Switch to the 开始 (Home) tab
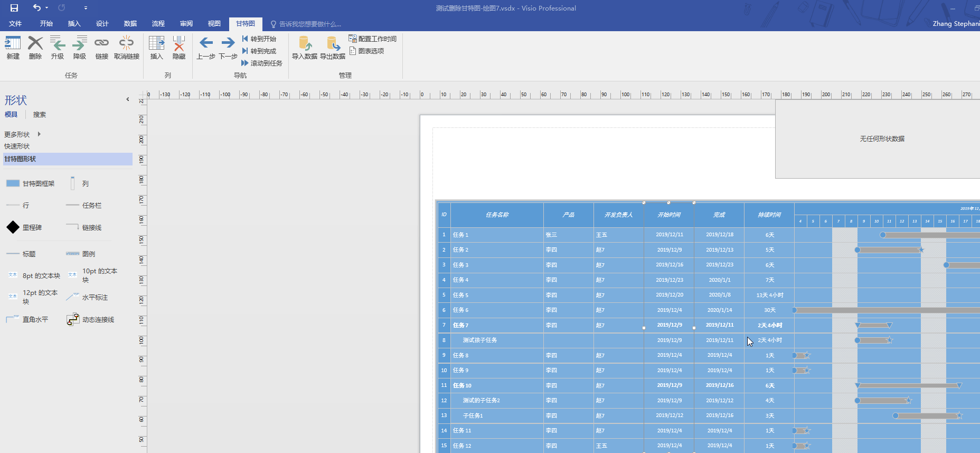Viewport: 980px width, 453px height. coord(46,23)
